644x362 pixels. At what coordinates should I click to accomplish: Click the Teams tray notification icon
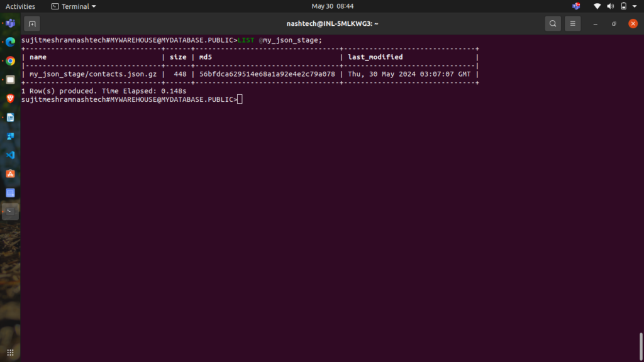tap(576, 6)
